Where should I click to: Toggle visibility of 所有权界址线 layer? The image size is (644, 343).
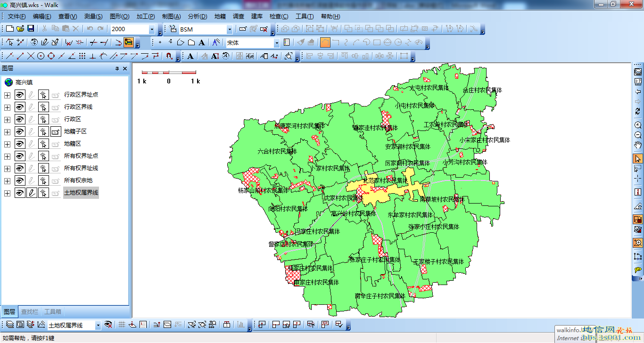point(20,168)
